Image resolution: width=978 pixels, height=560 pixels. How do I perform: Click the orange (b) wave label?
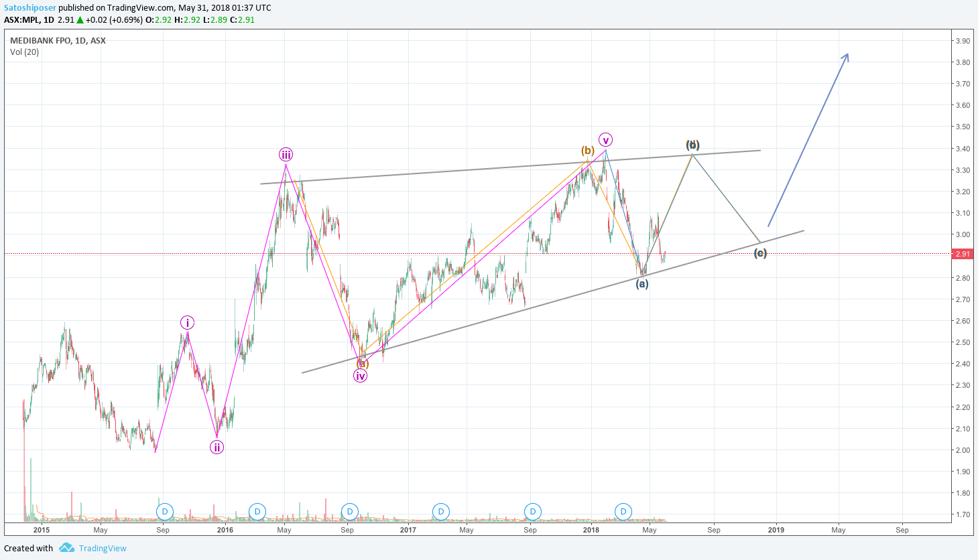coord(587,151)
